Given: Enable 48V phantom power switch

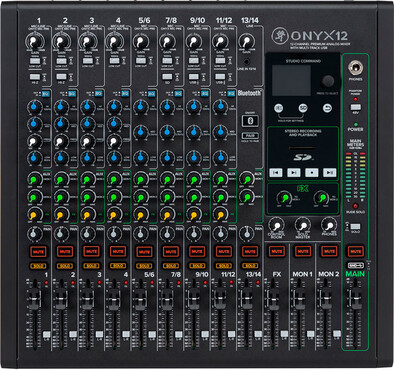Looking at the screenshot, I should (355, 107).
